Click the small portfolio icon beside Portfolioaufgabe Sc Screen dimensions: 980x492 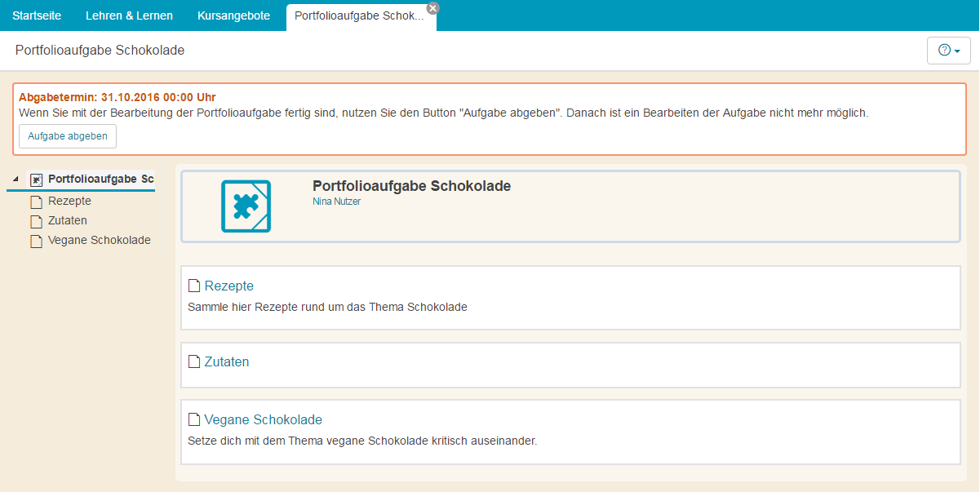(35, 180)
